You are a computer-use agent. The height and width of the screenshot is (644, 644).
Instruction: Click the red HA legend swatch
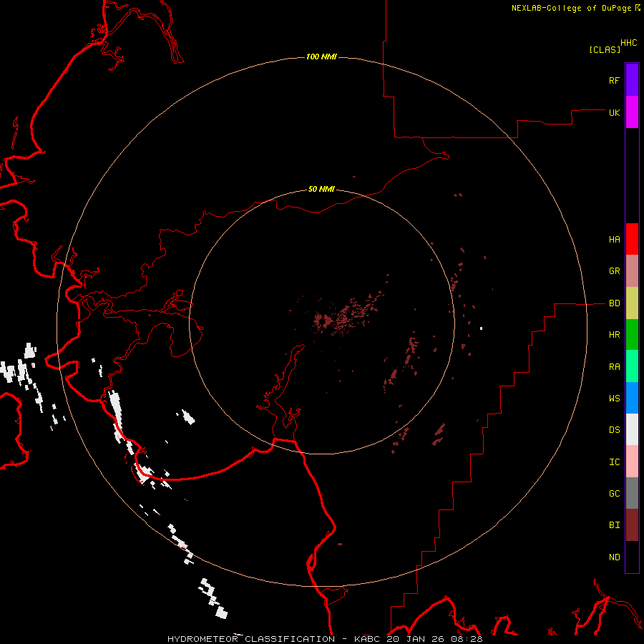coord(632,239)
